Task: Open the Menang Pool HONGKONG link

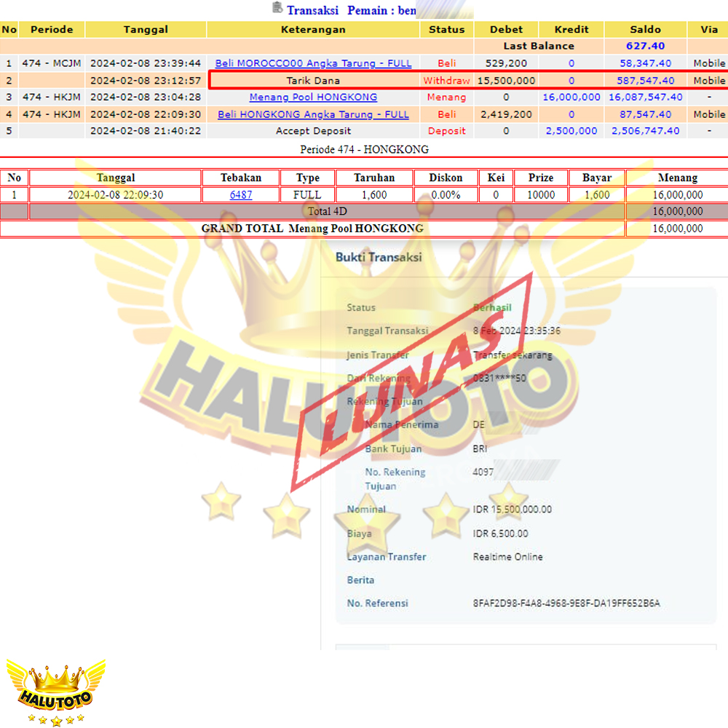Action: coord(313,97)
